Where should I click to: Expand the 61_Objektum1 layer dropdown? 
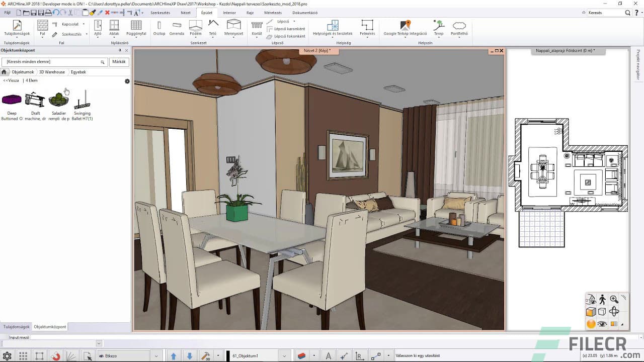tap(284, 355)
